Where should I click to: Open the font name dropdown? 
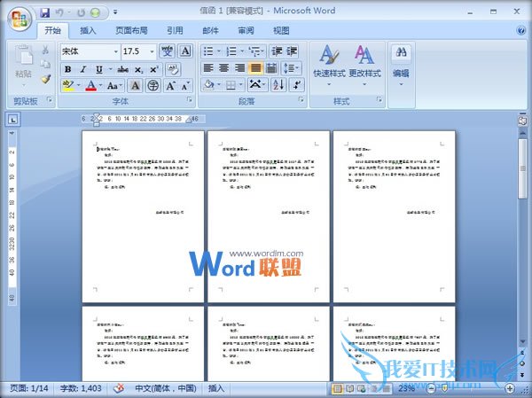pyautogui.click(x=115, y=51)
